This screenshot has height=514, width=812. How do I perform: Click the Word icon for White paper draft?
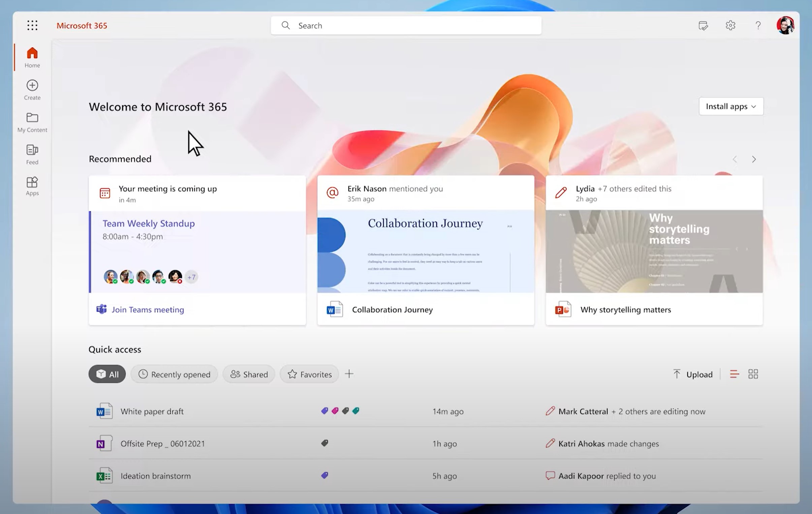104,411
